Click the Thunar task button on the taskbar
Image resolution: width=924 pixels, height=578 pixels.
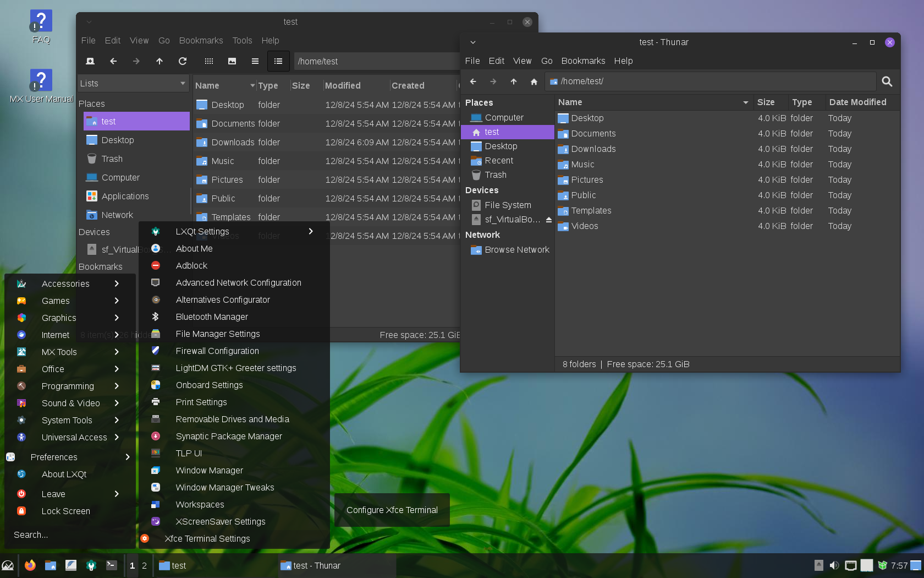[x=335, y=565]
